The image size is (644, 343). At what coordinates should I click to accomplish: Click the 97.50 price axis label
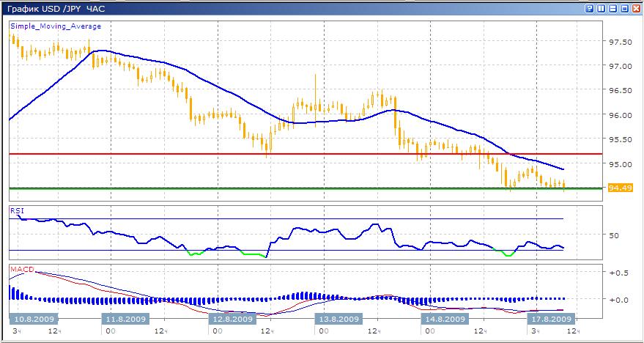tap(620, 42)
